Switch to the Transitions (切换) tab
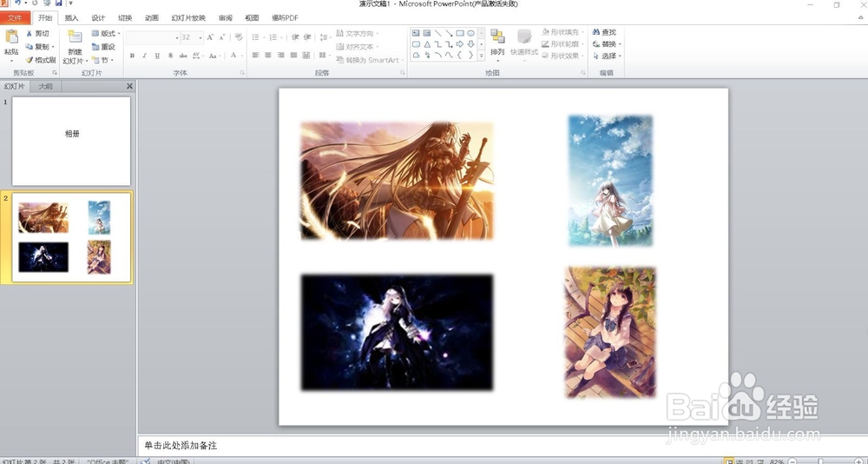Viewport: 868px width, 464px height. pos(125,17)
